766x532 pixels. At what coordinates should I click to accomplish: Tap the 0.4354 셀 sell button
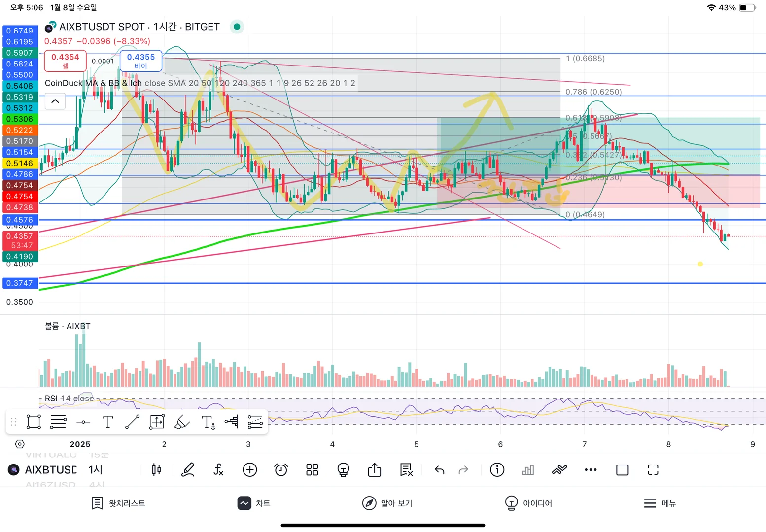[x=65, y=61]
